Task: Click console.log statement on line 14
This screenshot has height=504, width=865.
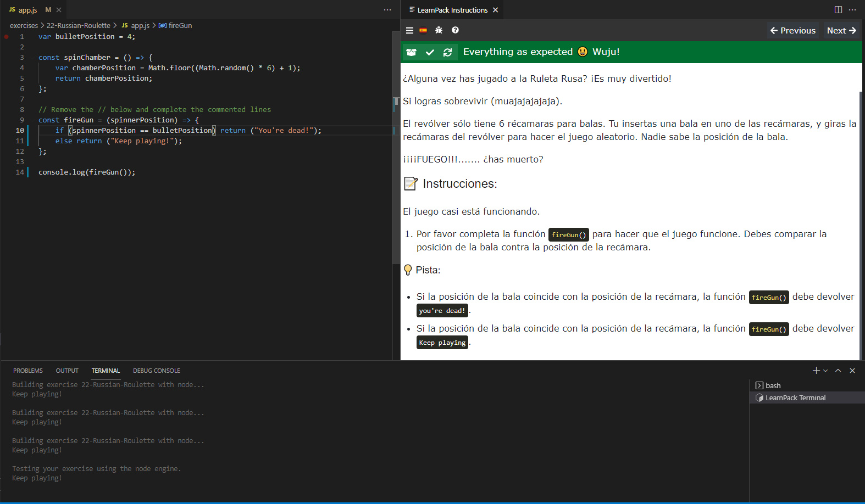Action: 87,172
